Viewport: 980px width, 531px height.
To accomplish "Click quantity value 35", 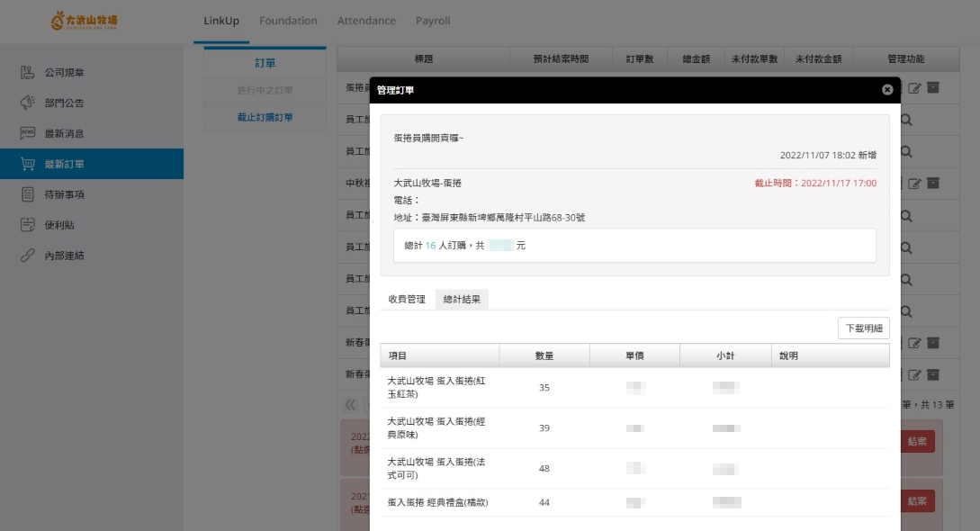I will point(544,387).
